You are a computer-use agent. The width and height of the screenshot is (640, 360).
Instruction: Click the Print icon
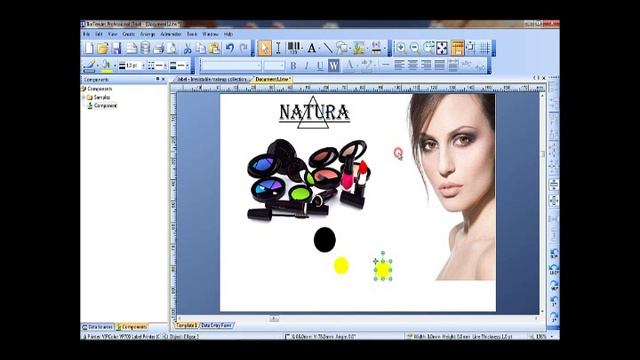point(159,48)
